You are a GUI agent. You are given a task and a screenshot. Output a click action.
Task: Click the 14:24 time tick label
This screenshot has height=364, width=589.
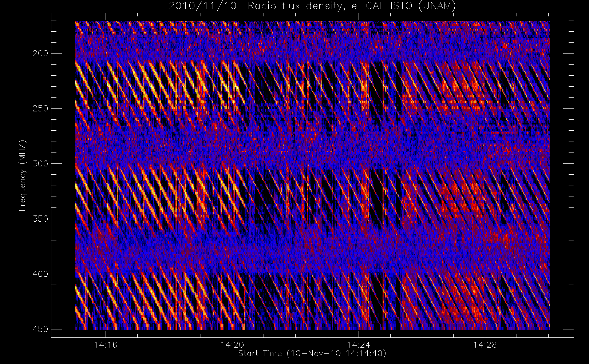click(359, 345)
